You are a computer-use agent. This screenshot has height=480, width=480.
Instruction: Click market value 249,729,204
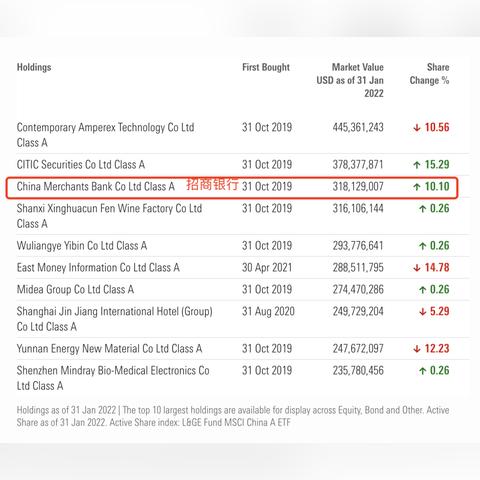[358, 312]
